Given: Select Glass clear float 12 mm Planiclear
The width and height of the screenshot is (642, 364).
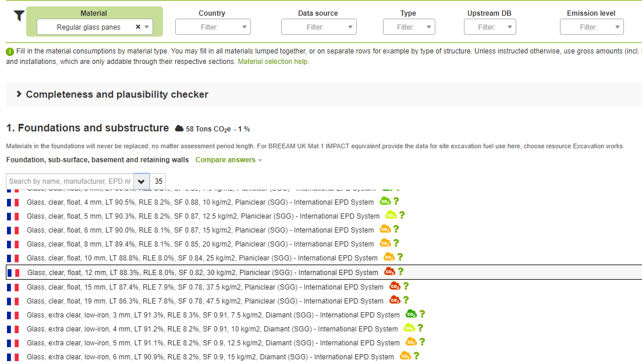Looking at the screenshot, I should coord(203,272).
